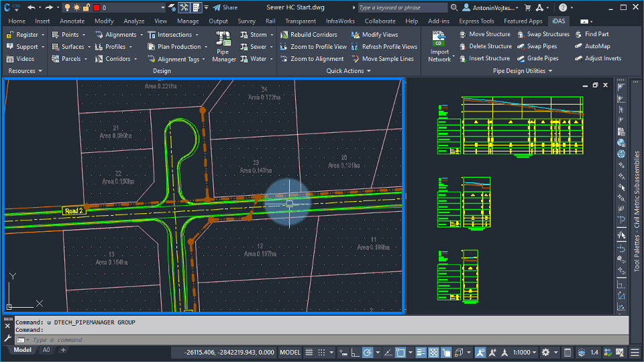Toggle object snap in status bar
644x362 pixels.
tap(400, 352)
